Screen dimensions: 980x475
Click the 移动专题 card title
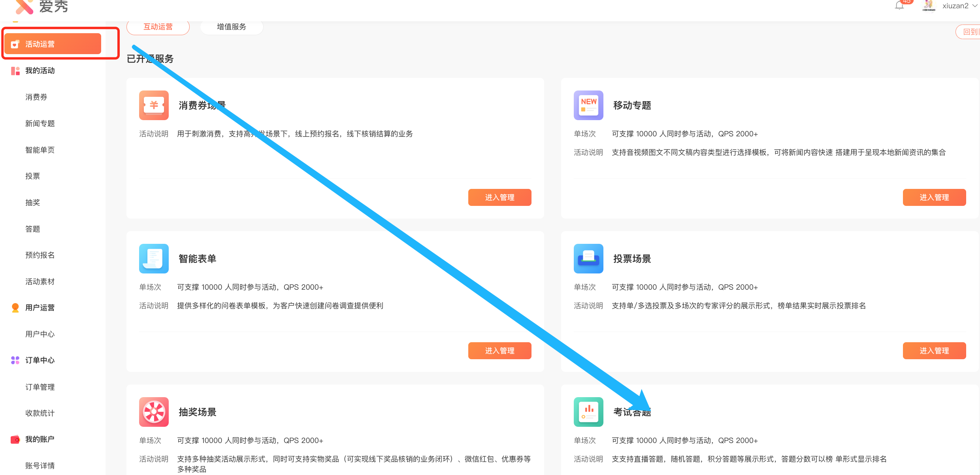point(632,105)
